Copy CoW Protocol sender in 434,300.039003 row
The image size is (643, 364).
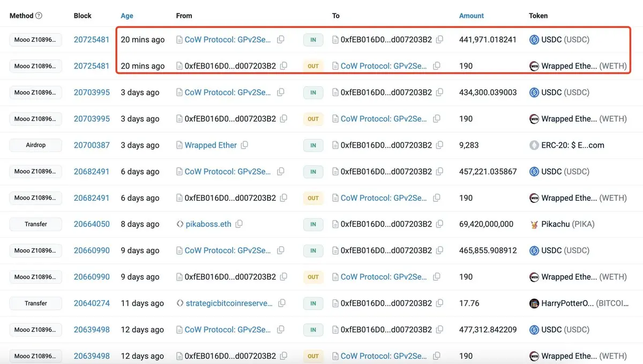tap(281, 92)
